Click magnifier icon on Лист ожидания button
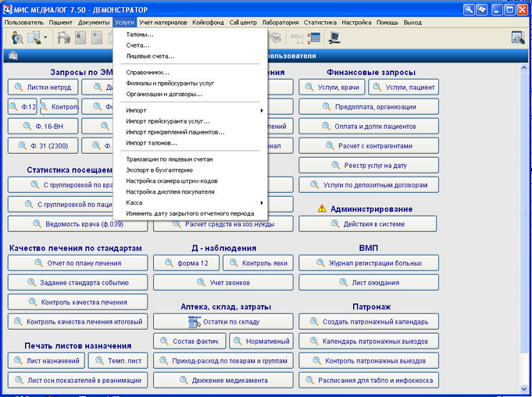 coord(343,282)
